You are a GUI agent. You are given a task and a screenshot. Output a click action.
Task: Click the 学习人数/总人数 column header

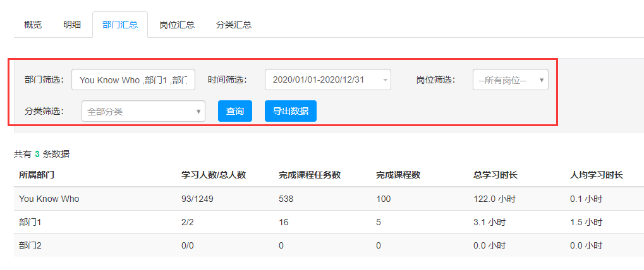[214, 175]
